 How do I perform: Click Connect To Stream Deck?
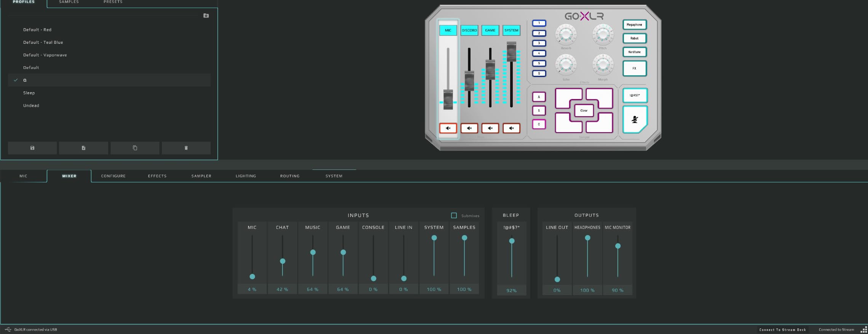(783, 330)
